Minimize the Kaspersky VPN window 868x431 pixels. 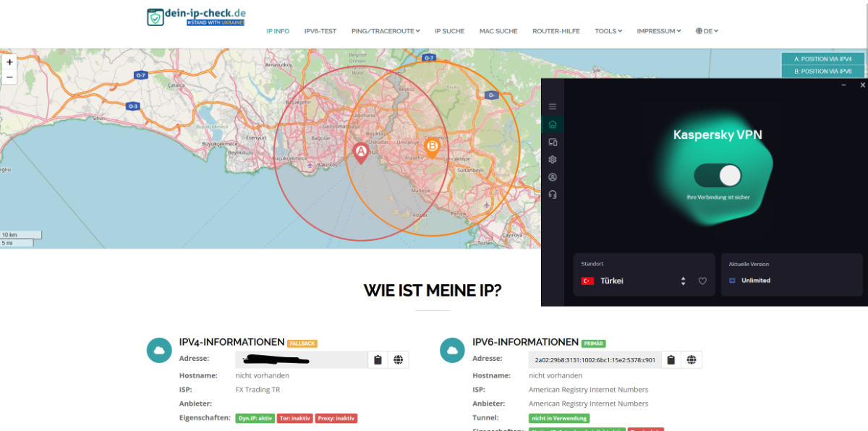pos(843,85)
